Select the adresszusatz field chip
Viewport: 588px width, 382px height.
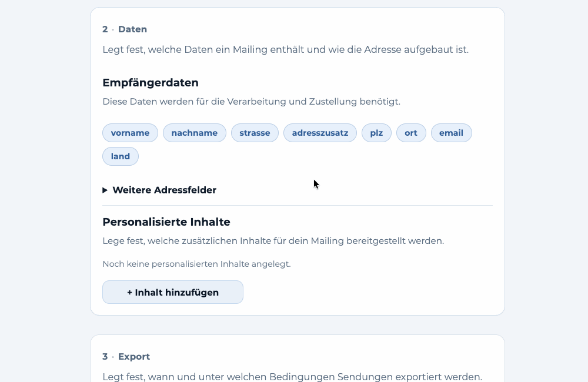320,133
